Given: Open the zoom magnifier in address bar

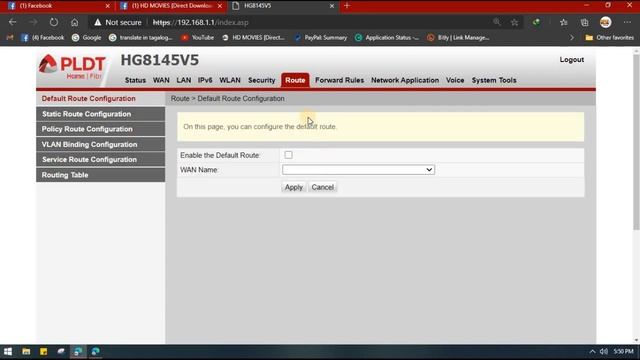Looking at the screenshot, I should (x=496, y=22).
